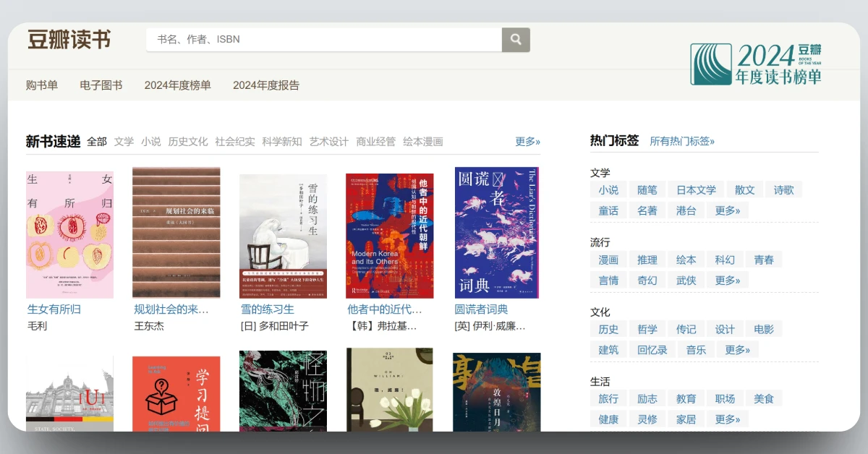Select the 历史文化 new books tab

pos(188,142)
